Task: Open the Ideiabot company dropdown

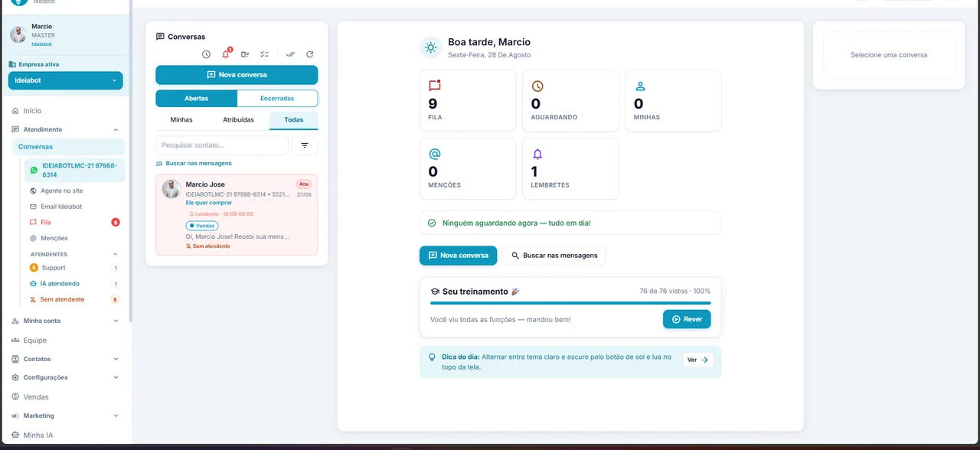Action: pyautogui.click(x=65, y=80)
